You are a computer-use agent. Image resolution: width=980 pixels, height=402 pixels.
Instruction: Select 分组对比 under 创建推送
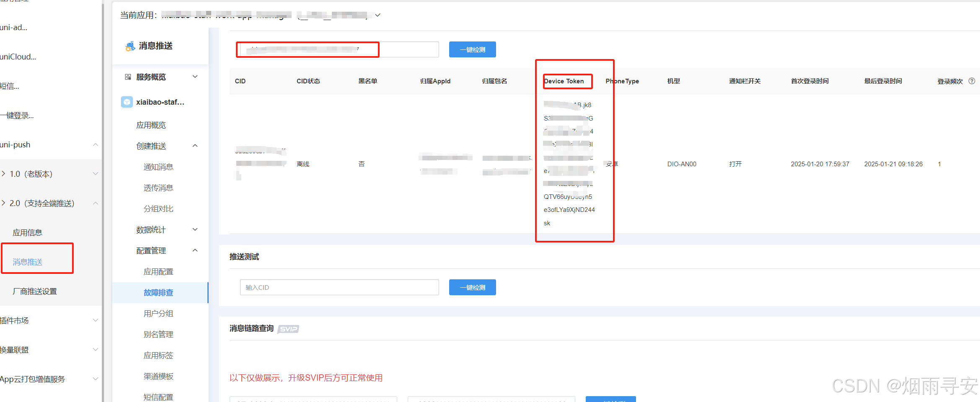pyautogui.click(x=158, y=208)
